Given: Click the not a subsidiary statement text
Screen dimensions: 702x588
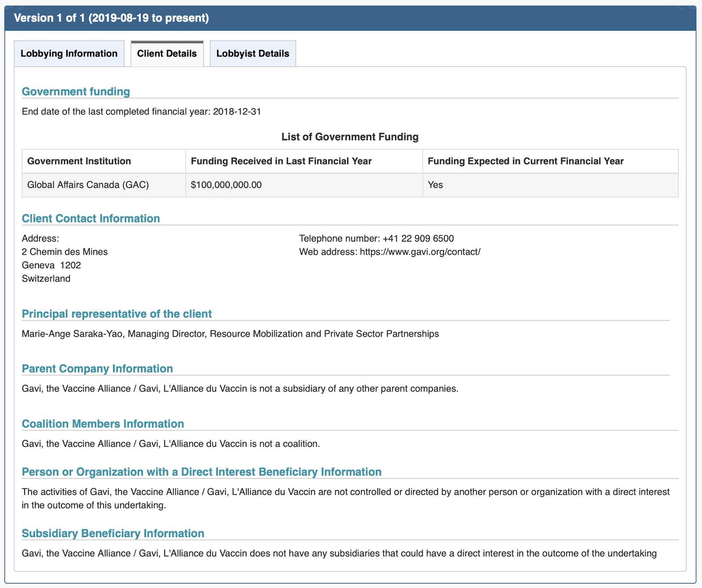Looking at the screenshot, I should tap(240, 388).
